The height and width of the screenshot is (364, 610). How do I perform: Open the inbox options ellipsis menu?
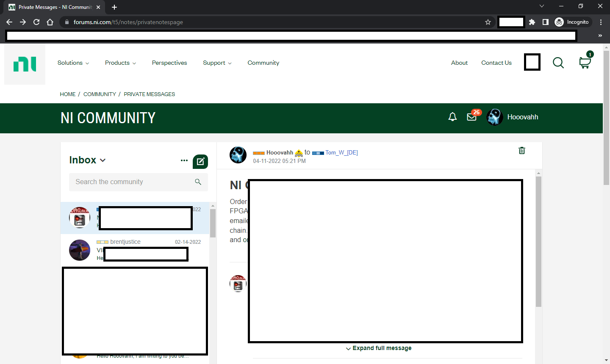(x=184, y=160)
